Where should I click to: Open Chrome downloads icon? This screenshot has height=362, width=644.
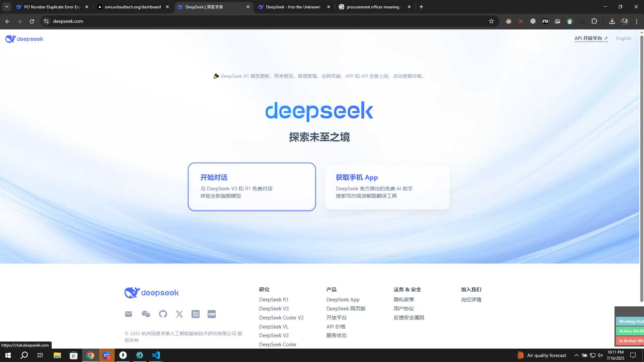coord(612,21)
